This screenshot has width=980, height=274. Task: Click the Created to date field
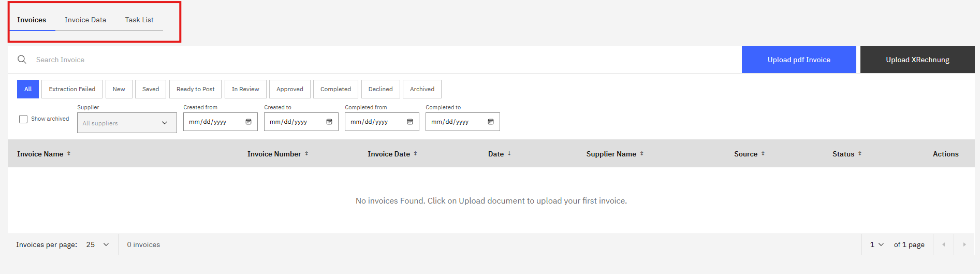point(301,122)
